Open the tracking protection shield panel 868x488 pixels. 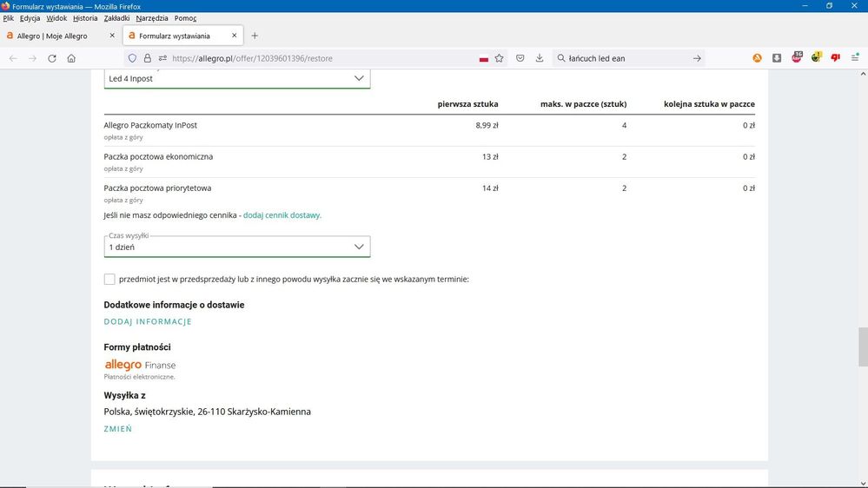132,58
